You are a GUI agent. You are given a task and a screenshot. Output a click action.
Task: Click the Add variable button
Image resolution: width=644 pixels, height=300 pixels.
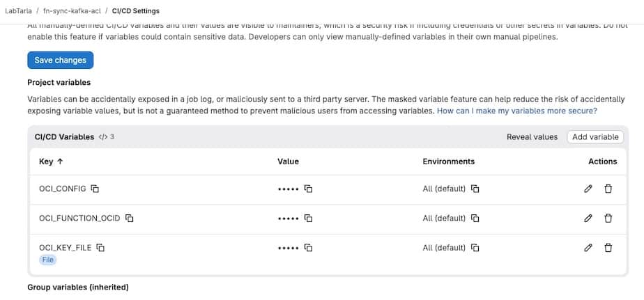coord(595,137)
